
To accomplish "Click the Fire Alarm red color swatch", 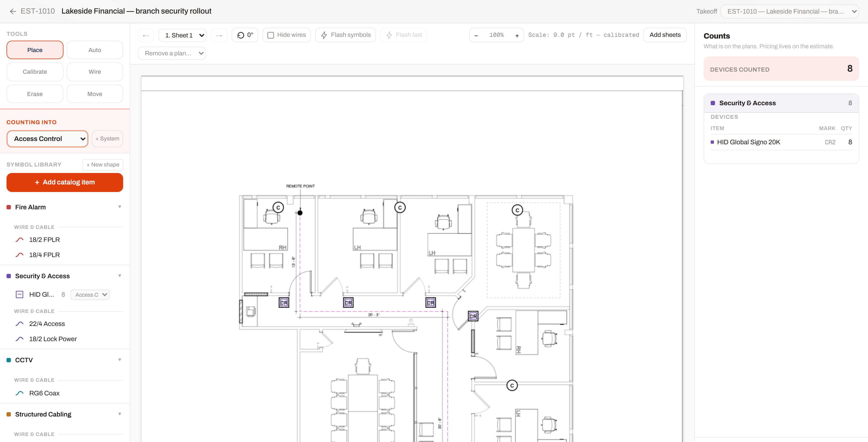I will [9, 207].
